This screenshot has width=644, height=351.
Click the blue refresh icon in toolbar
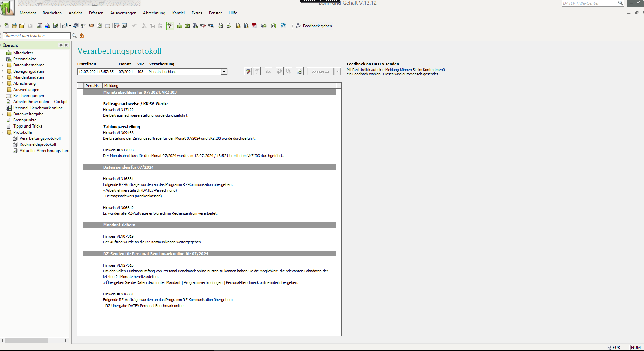point(284,26)
